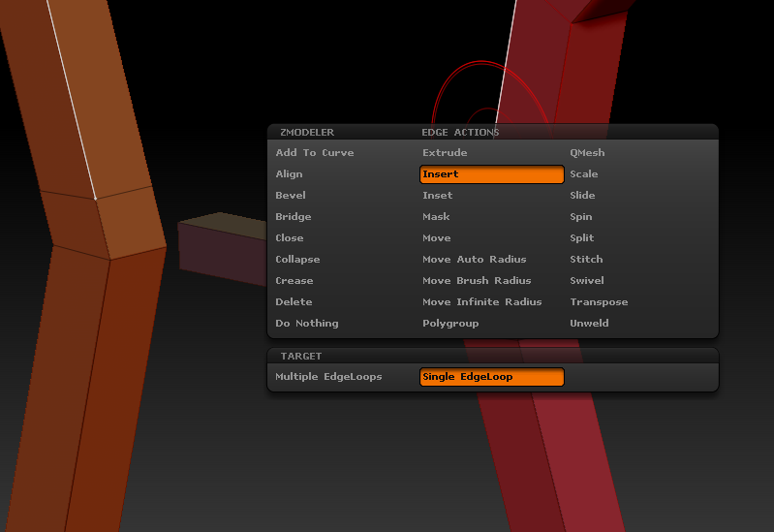Screen dimensions: 774x532
Task: Pick Move Infinite Radius action
Action: point(482,301)
